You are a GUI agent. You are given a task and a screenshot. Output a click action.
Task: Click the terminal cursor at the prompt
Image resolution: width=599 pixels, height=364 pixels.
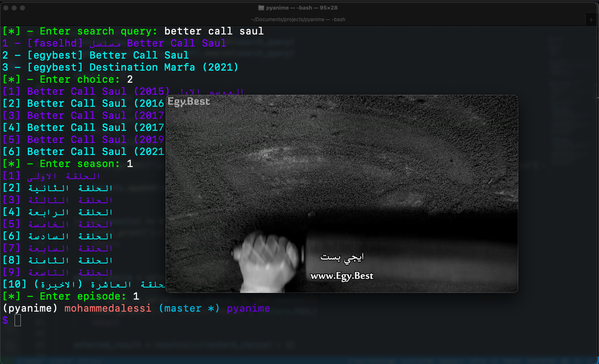17,320
